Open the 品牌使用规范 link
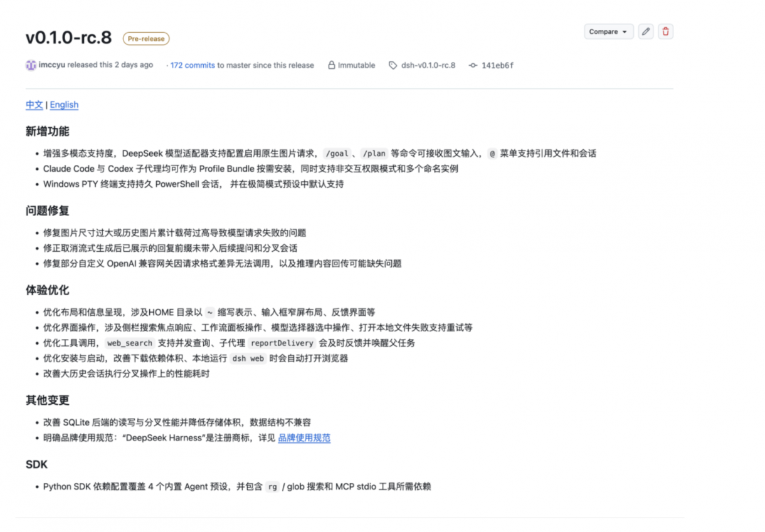This screenshot has height=532, width=765. 304,438
